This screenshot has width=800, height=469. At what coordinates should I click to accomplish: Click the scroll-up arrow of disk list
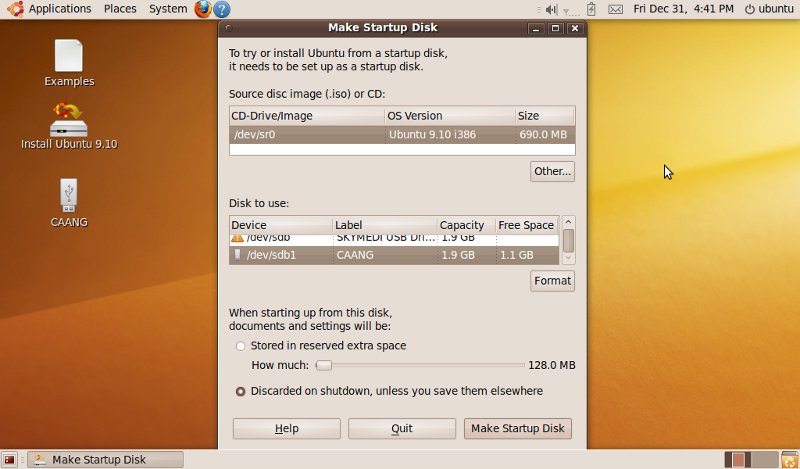pyautogui.click(x=568, y=223)
